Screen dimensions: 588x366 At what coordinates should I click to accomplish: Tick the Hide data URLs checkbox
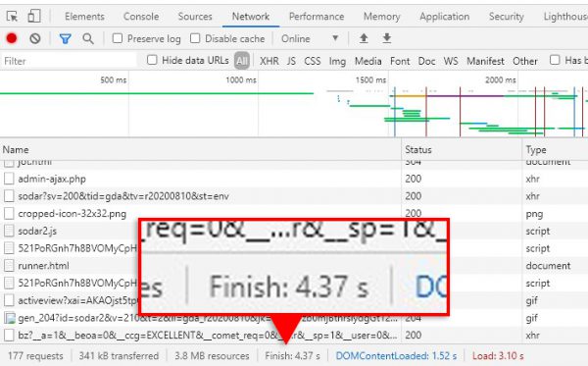(x=152, y=60)
